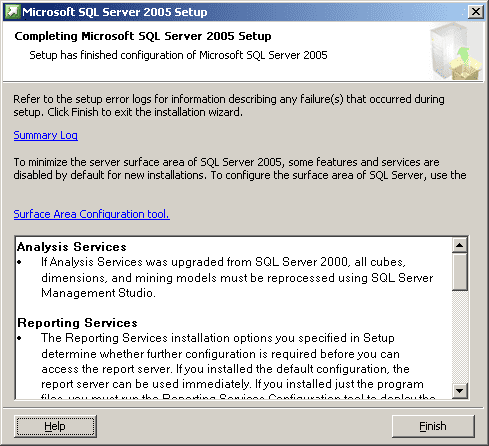Click the notes box scrollbar thumb
This screenshot has height=446, width=489.
click(x=460, y=272)
